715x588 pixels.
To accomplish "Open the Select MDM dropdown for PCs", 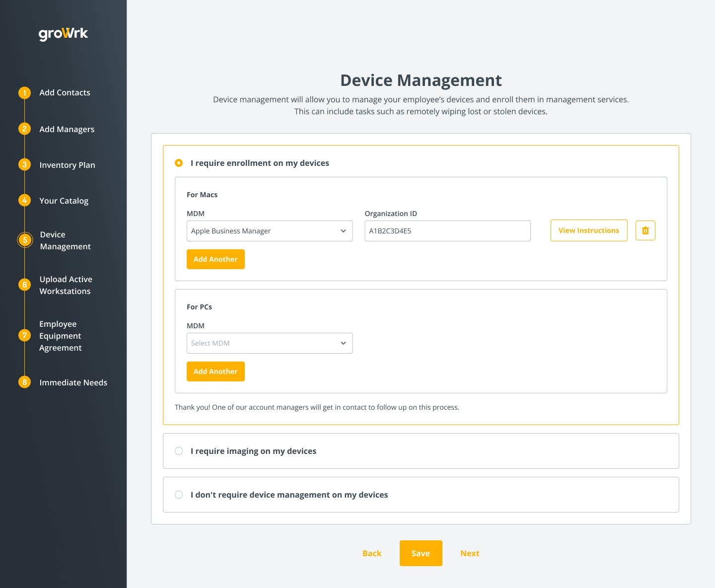I will [x=270, y=343].
